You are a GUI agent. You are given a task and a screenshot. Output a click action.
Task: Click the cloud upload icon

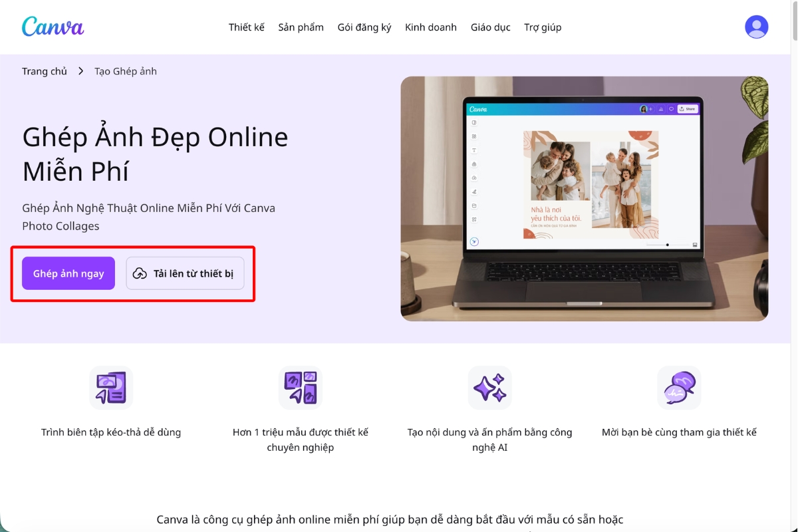pyautogui.click(x=140, y=273)
